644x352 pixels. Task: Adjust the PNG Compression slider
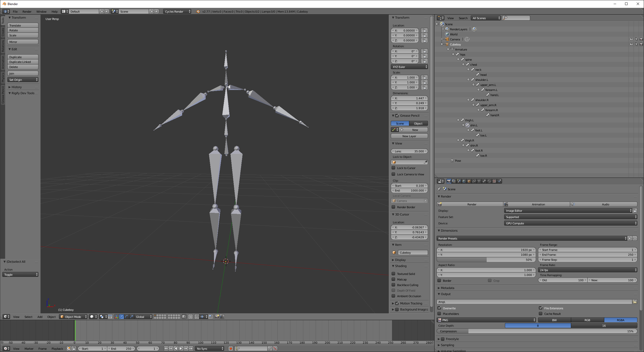tap(536, 331)
